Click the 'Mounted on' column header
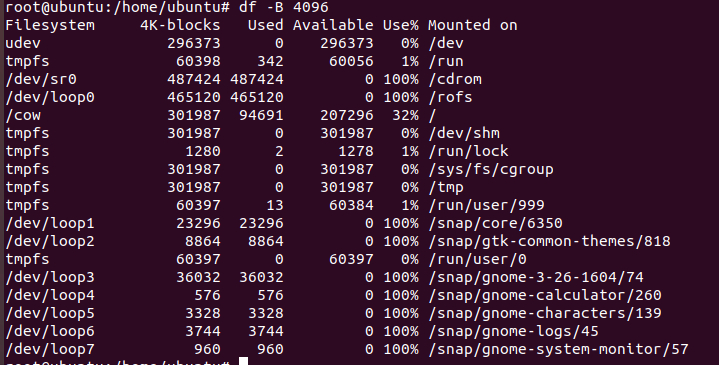Viewport: 719px width, 365px height. 473,25
